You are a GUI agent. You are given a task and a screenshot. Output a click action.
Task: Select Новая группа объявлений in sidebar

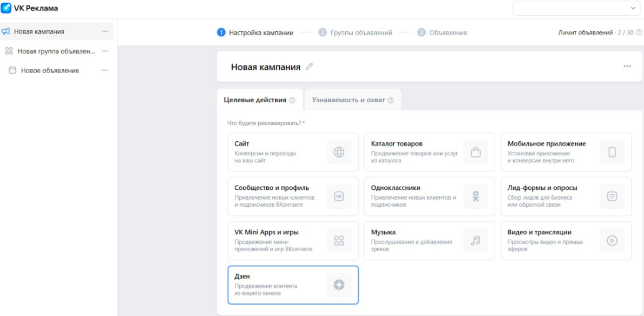point(57,51)
